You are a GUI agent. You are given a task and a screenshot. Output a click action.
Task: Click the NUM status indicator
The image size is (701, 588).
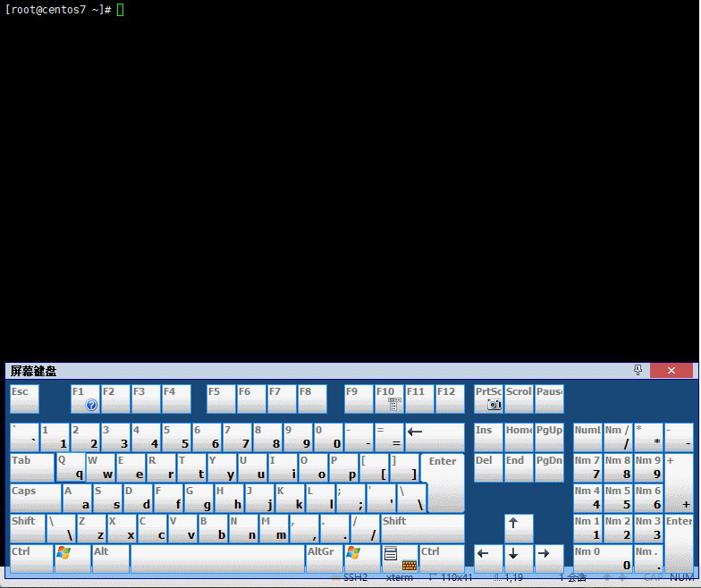tap(681, 577)
